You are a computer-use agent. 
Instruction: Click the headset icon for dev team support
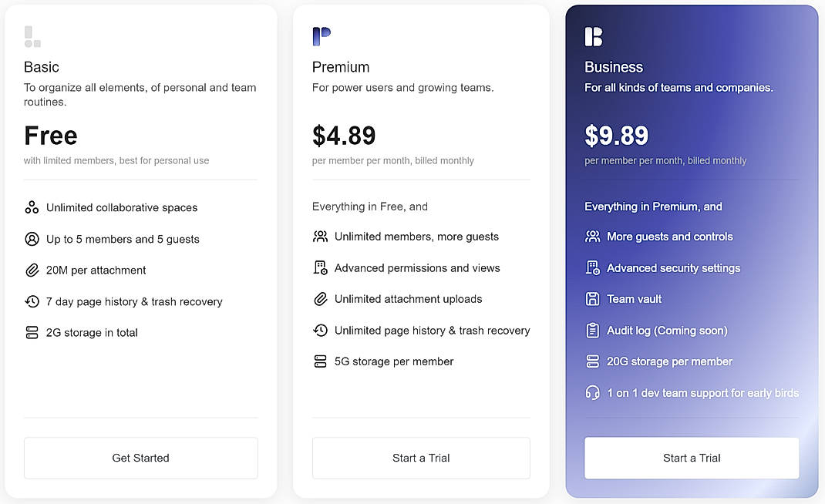pos(592,392)
